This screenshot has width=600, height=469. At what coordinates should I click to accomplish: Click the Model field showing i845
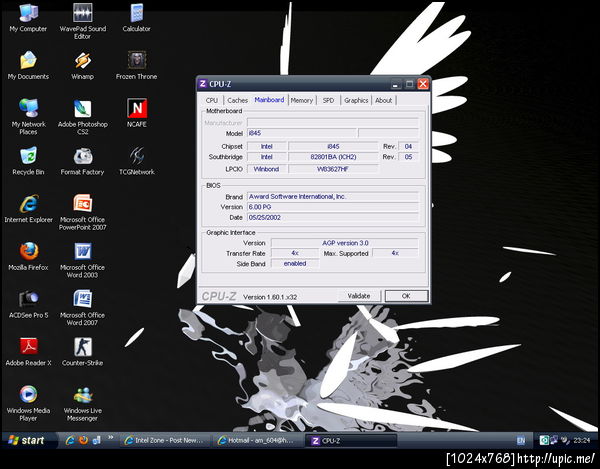coord(302,133)
